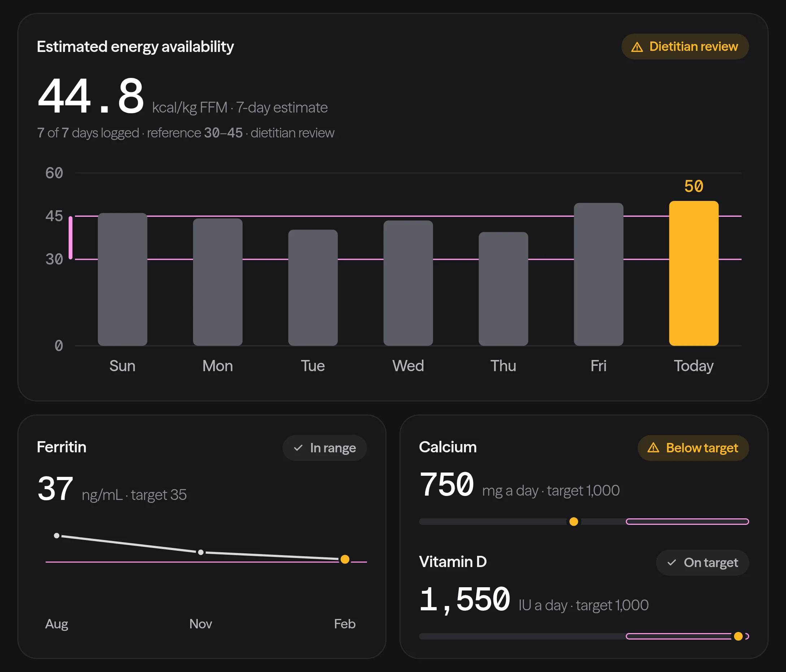Click the Feb axis label on Ferritin chart
The width and height of the screenshot is (786, 672).
click(x=345, y=624)
